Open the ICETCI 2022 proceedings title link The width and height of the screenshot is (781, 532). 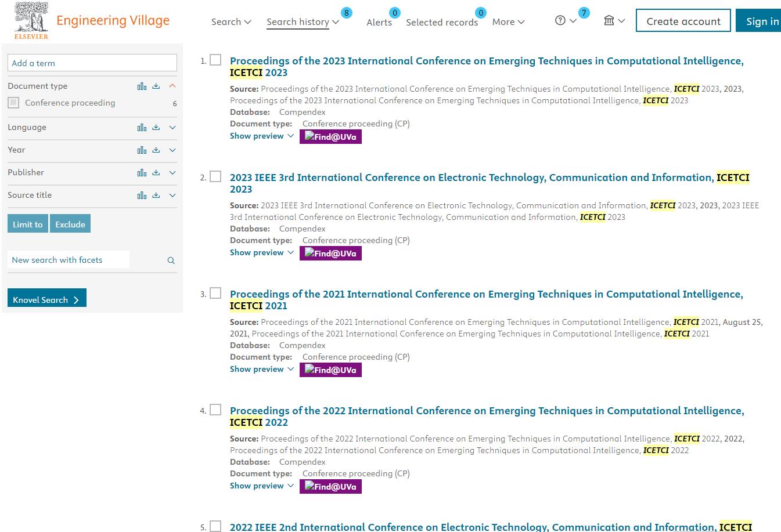487,417
